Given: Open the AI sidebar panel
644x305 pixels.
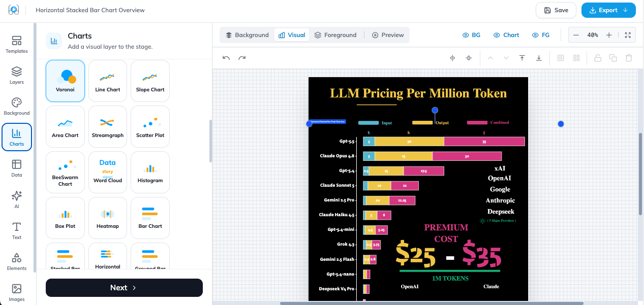Looking at the screenshot, I should (17, 199).
